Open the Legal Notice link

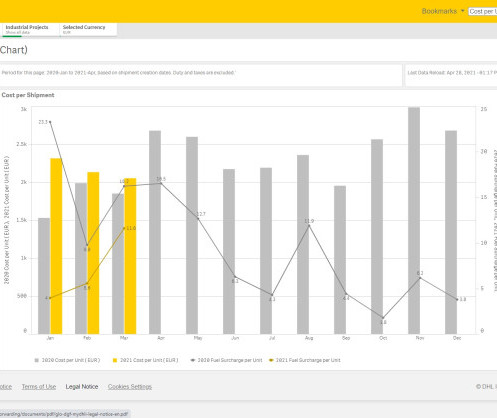coord(82,387)
